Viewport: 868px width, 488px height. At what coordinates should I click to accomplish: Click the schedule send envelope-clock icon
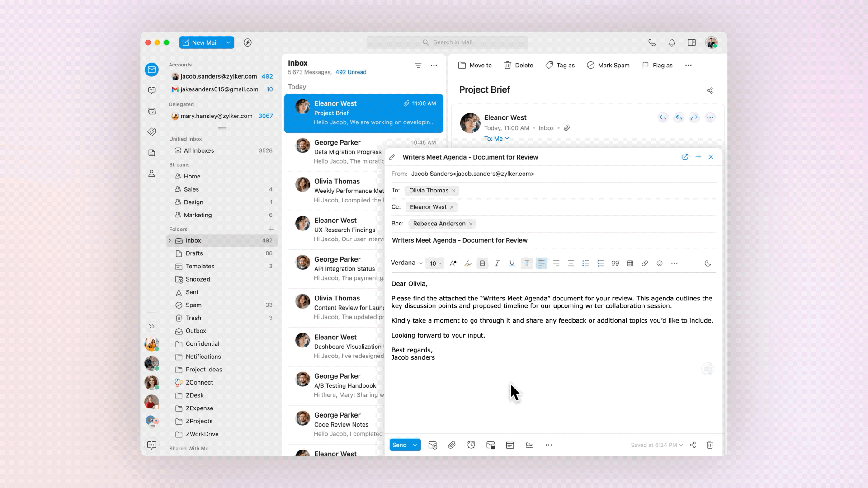tap(432, 445)
